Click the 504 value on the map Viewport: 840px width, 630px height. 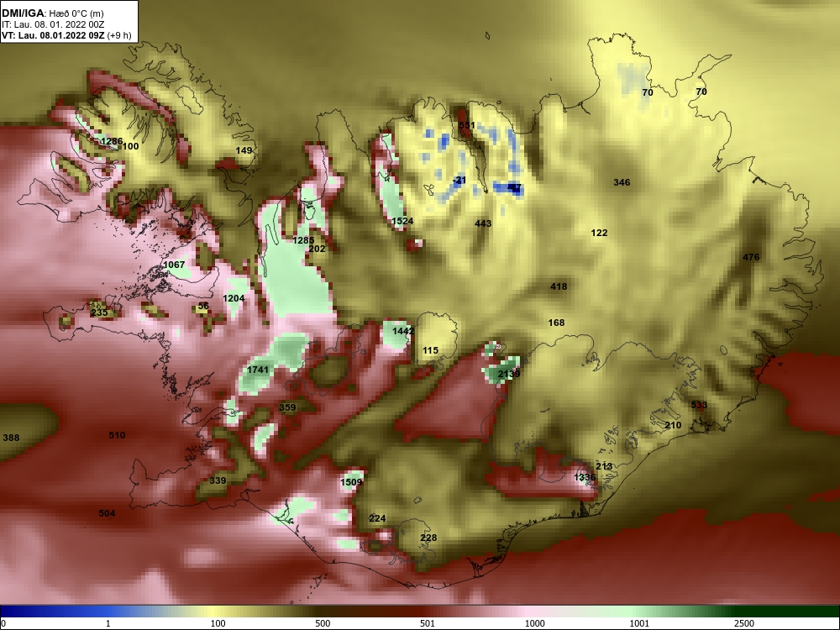point(107,514)
